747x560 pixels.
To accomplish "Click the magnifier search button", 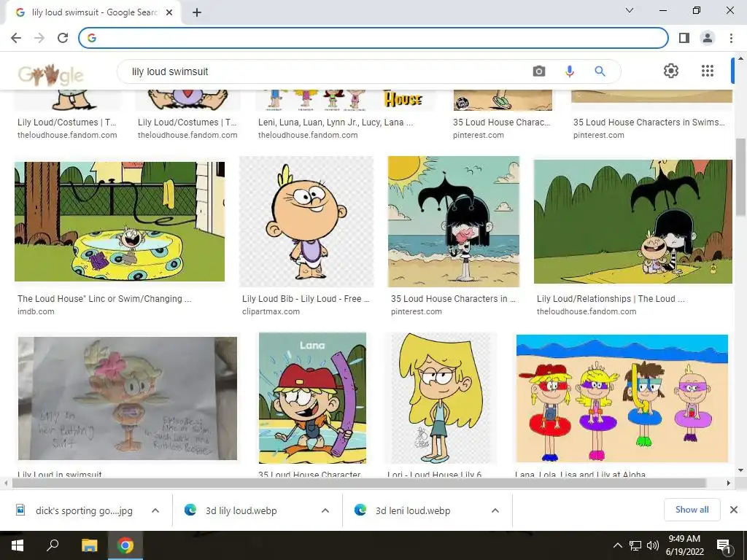I will tap(600, 71).
